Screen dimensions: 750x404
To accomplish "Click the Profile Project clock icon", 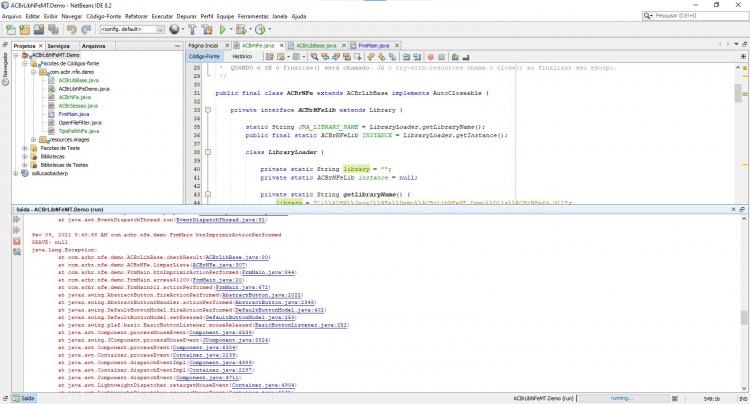I will tap(260, 30).
